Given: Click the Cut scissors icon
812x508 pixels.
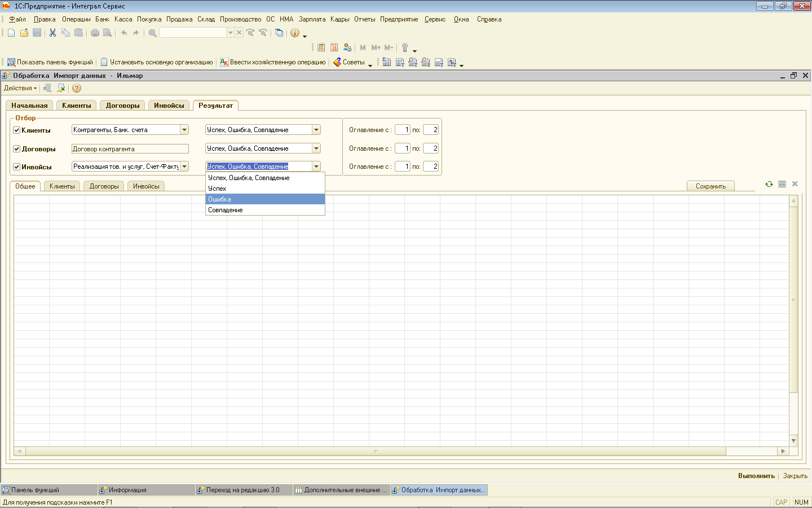Looking at the screenshot, I should [x=52, y=33].
